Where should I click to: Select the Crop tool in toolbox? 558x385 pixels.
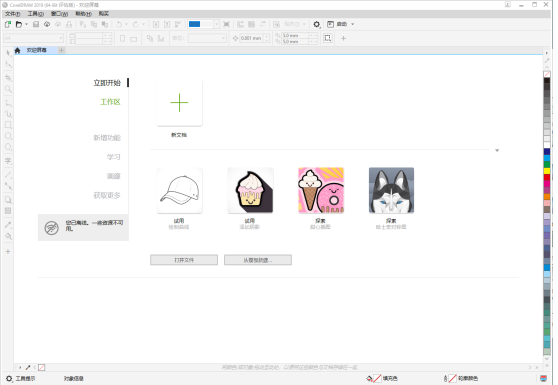[8, 78]
